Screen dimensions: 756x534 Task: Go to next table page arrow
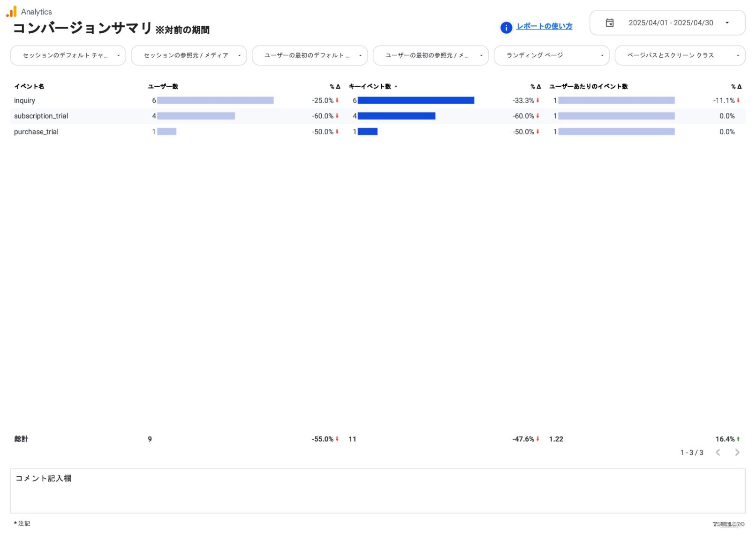tap(737, 452)
